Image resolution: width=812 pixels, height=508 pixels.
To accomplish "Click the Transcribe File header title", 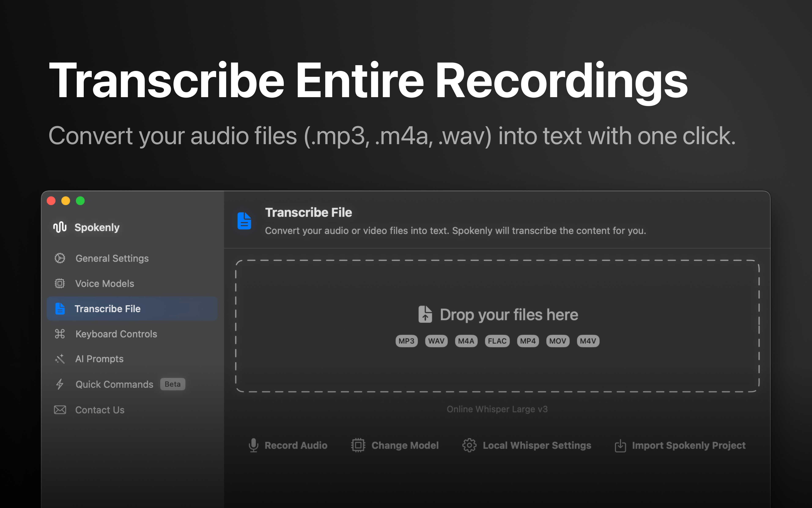I will click(x=308, y=212).
